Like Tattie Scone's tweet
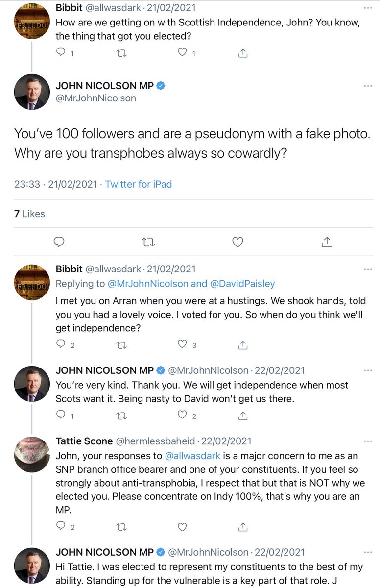Image resolution: width=380 pixels, height=588 pixels. point(182,527)
